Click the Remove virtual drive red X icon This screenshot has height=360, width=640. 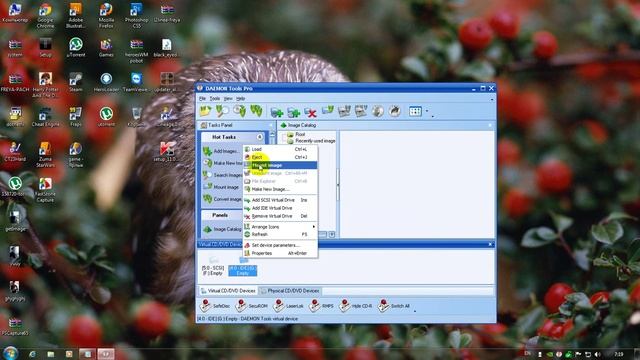point(311,111)
